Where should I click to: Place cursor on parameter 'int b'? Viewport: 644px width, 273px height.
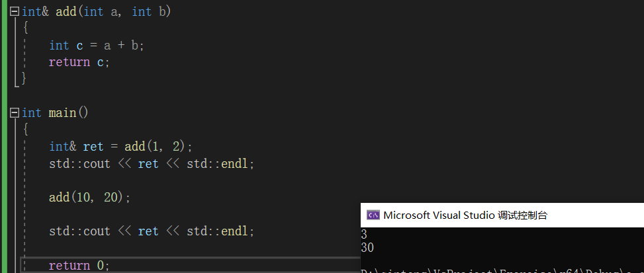point(151,12)
